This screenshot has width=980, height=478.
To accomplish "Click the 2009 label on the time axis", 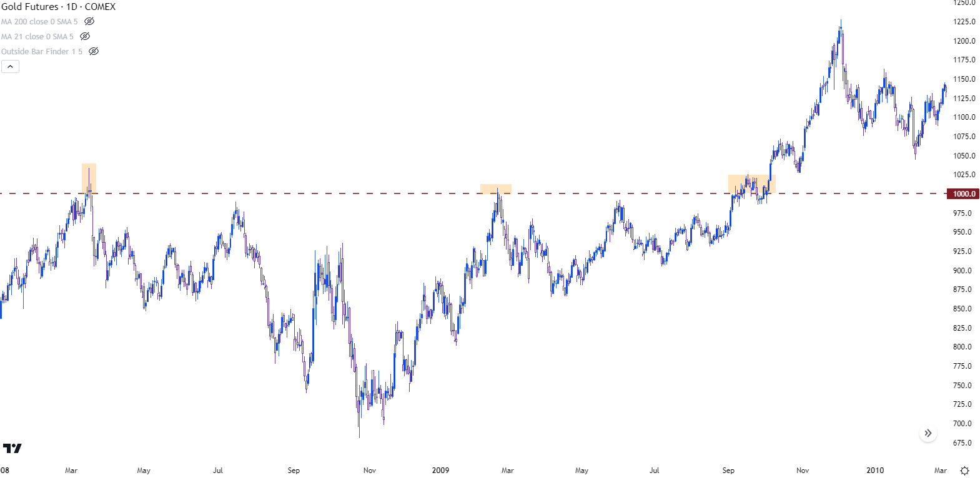I will point(440,471).
